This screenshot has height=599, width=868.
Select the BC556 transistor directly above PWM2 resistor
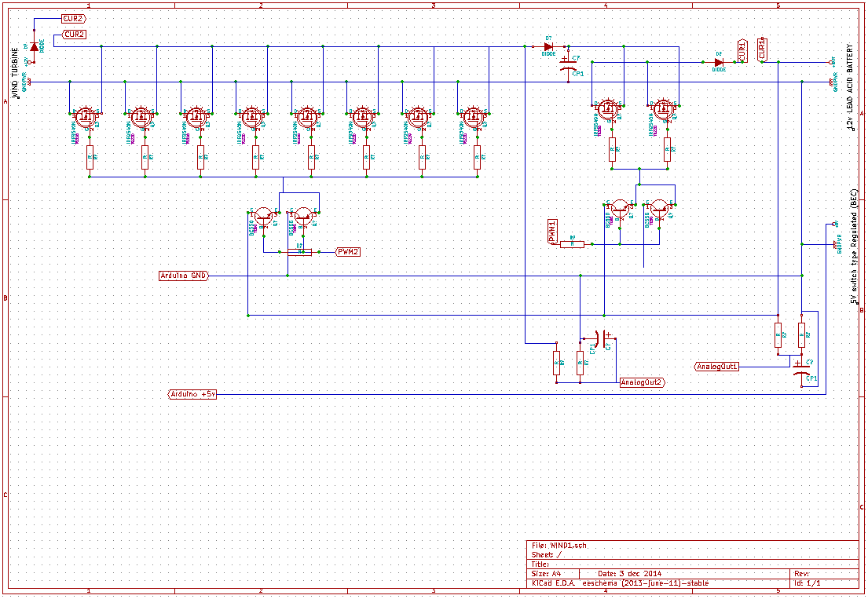[x=303, y=217]
